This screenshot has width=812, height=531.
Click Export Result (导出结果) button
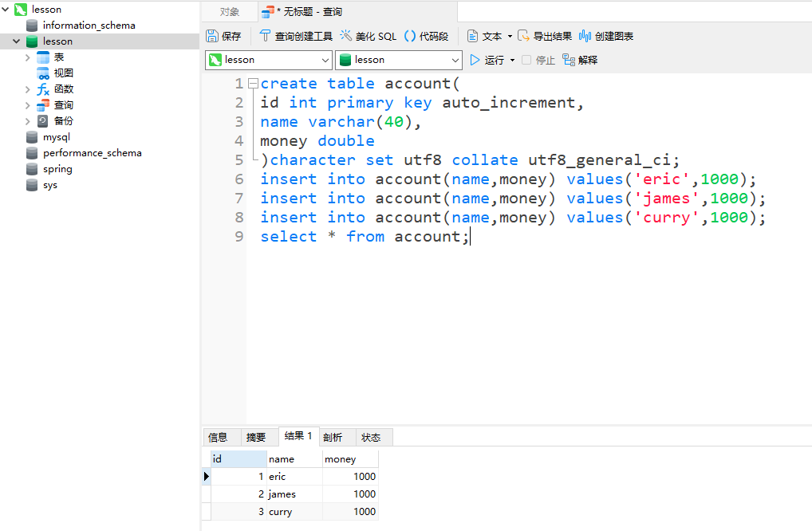[x=545, y=36]
